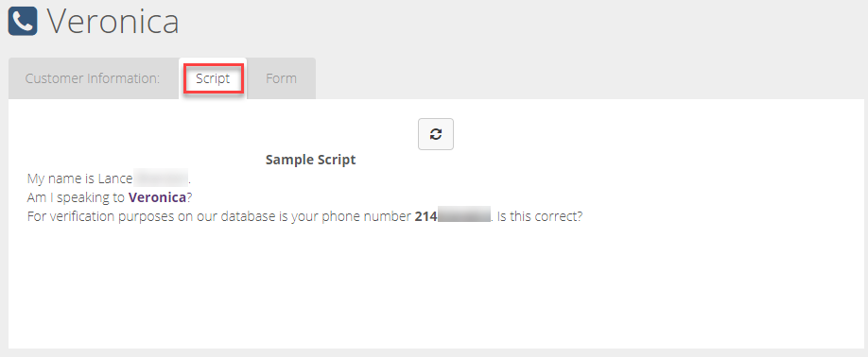Click the "My name is Lance" text
Screen dimensions: 868x357
(79, 178)
